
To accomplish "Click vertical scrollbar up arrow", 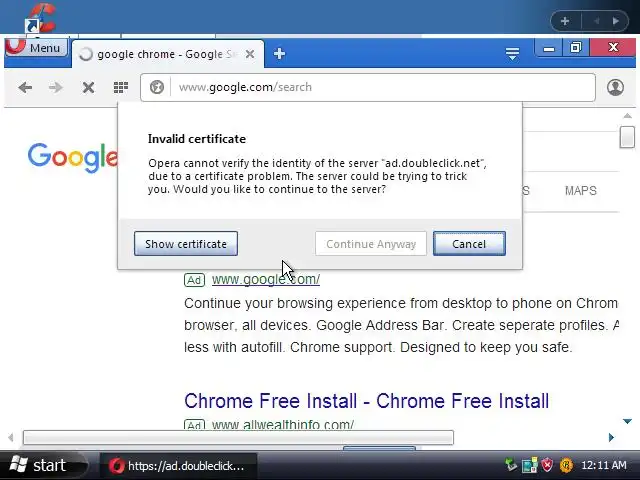I will [x=627, y=116].
